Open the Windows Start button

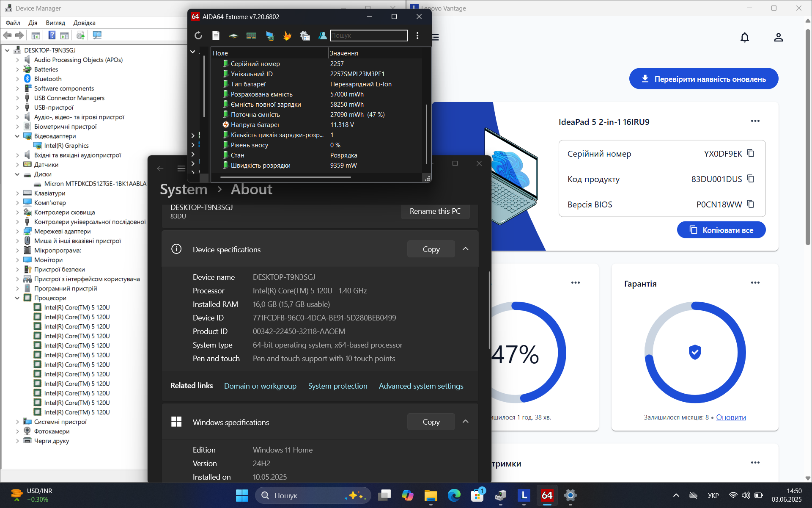tap(242, 495)
